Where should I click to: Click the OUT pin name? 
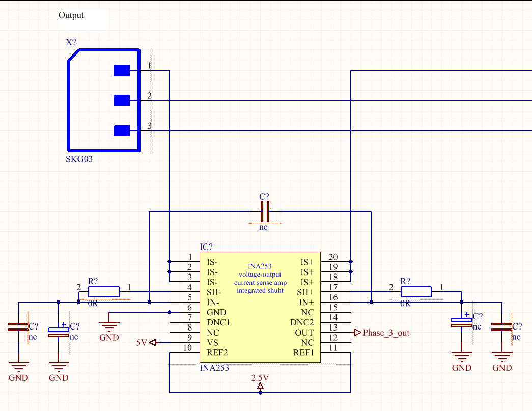coord(304,333)
